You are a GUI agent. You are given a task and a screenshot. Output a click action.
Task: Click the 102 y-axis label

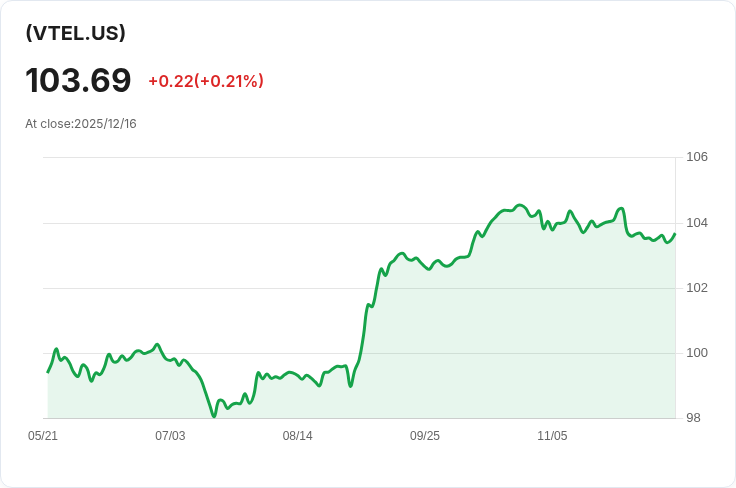697,288
